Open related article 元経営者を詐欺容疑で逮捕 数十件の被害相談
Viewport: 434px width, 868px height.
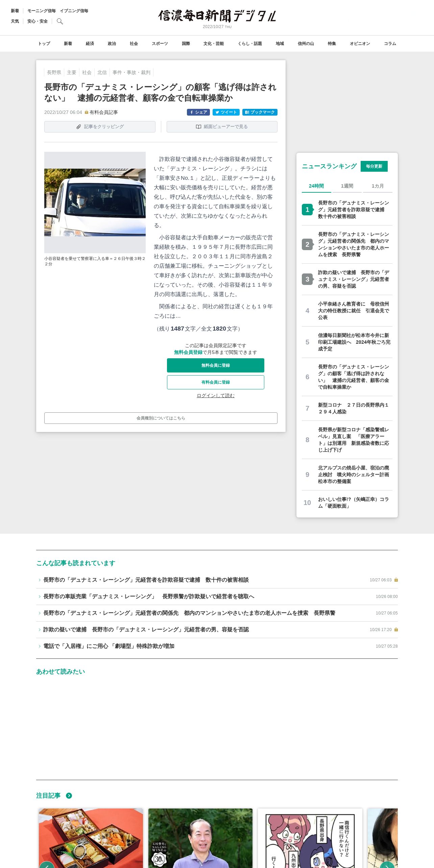click(146, 580)
